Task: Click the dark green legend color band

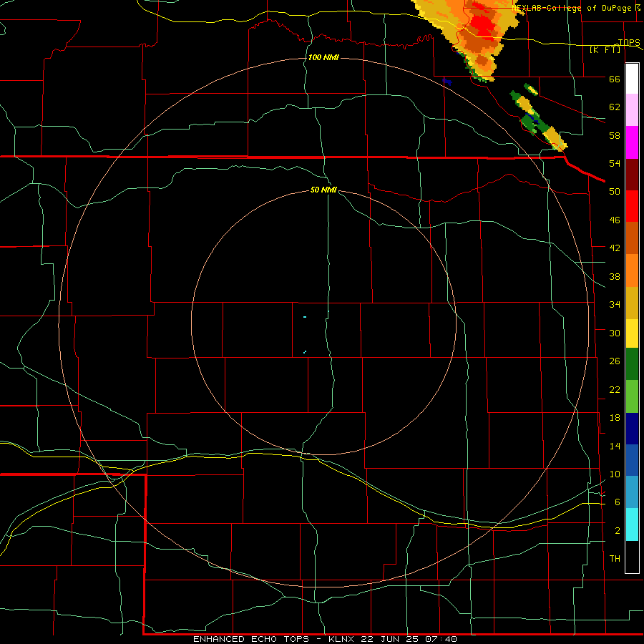Action: (x=632, y=364)
